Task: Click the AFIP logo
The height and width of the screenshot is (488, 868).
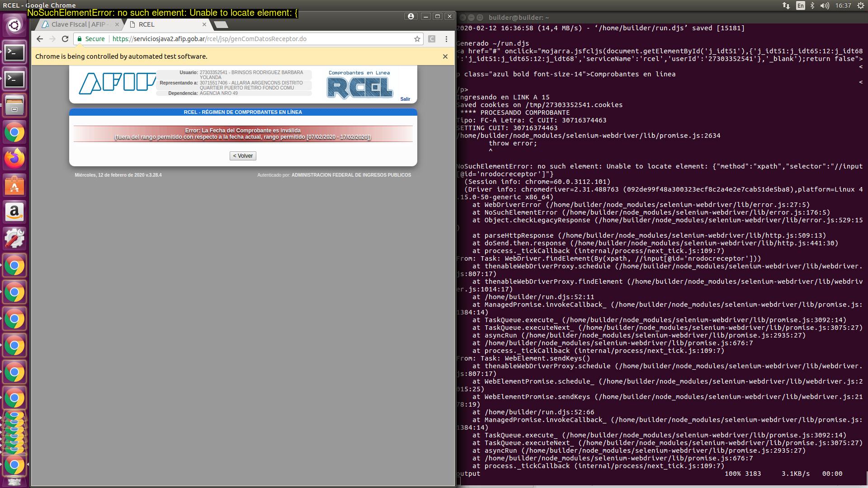Action: coord(117,83)
